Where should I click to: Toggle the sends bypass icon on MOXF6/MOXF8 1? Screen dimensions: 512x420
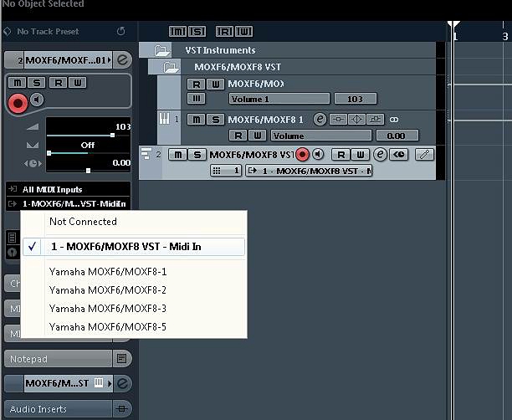click(375, 119)
